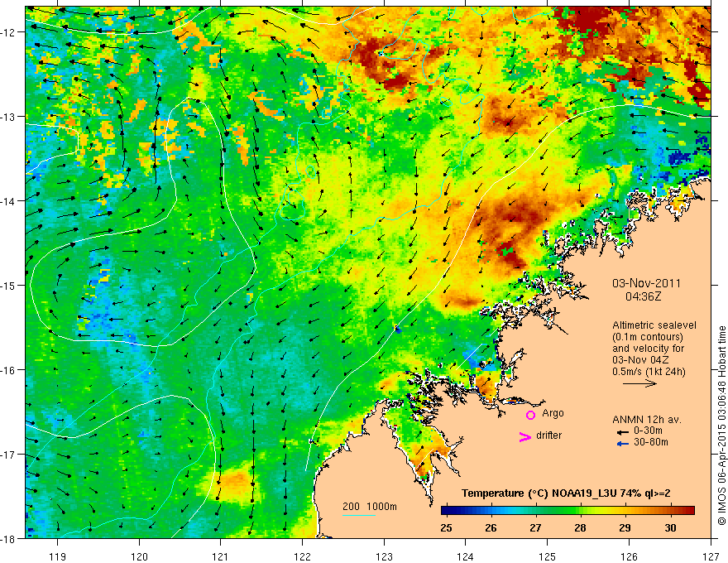Click the date text 03-Nov-2011
The image size is (728, 563).
[646, 283]
